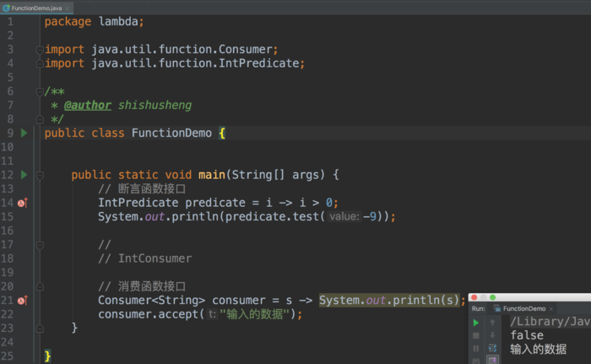Viewport: 591px width, 364px height.
Task: Click the lambda gutter marker on line 21
Action: click(x=23, y=300)
